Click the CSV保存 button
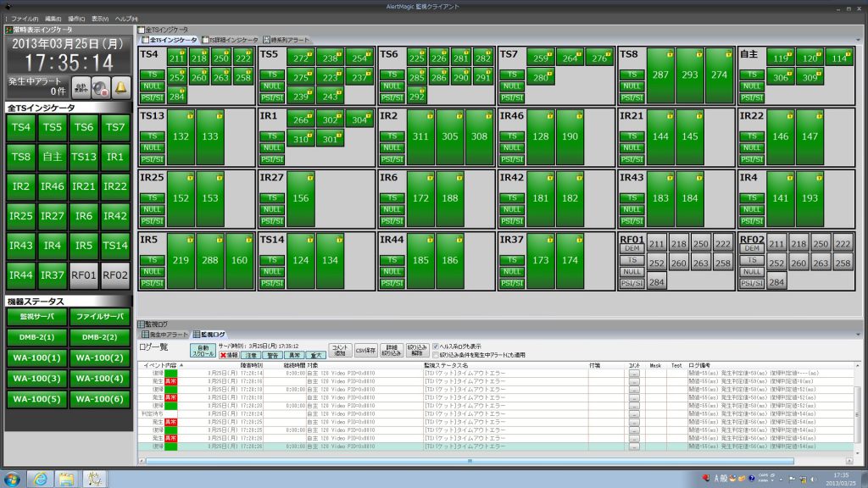868x488 pixels. 366,350
